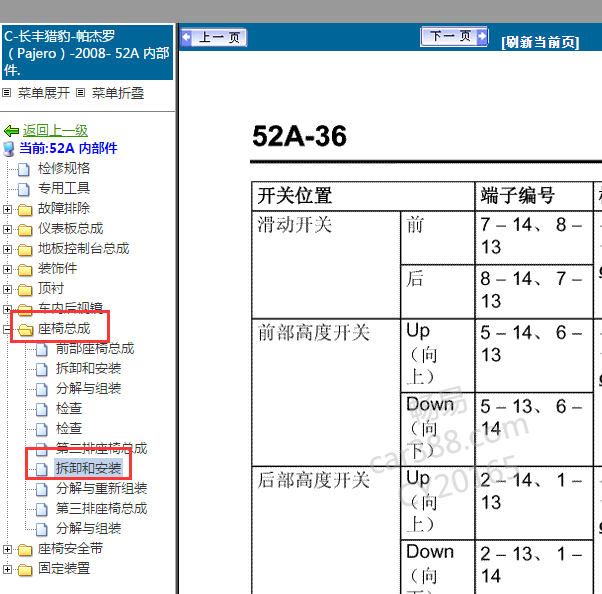Click document icon next to 检修规格
The width and height of the screenshot is (602, 594).
coord(24,169)
